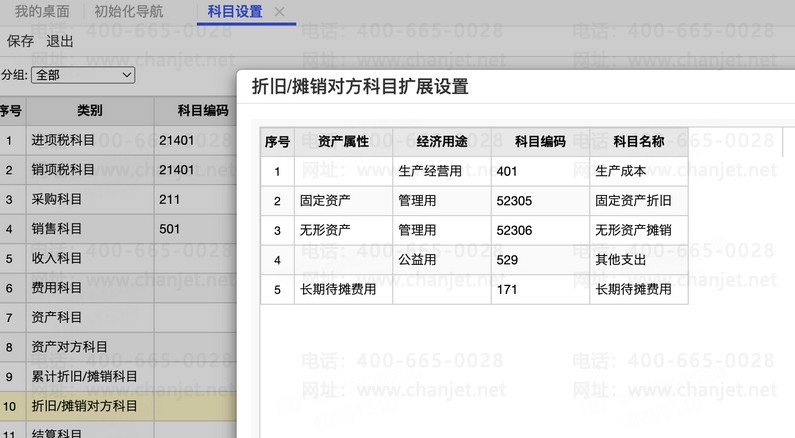Click the 管理用 cell in the 无形资产 row

442,230
